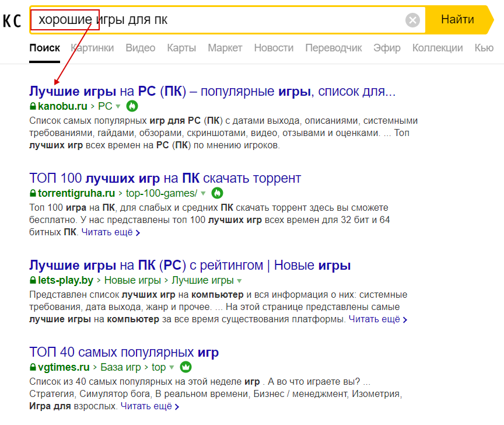Expand the dropdown arrow after Лучшие игры breadcrumb
The width and height of the screenshot is (504, 425).
(240, 281)
